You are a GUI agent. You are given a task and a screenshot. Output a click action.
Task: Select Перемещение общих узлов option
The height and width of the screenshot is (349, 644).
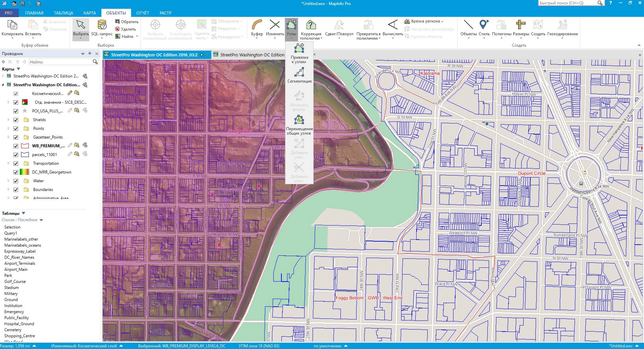pyautogui.click(x=299, y=125)
